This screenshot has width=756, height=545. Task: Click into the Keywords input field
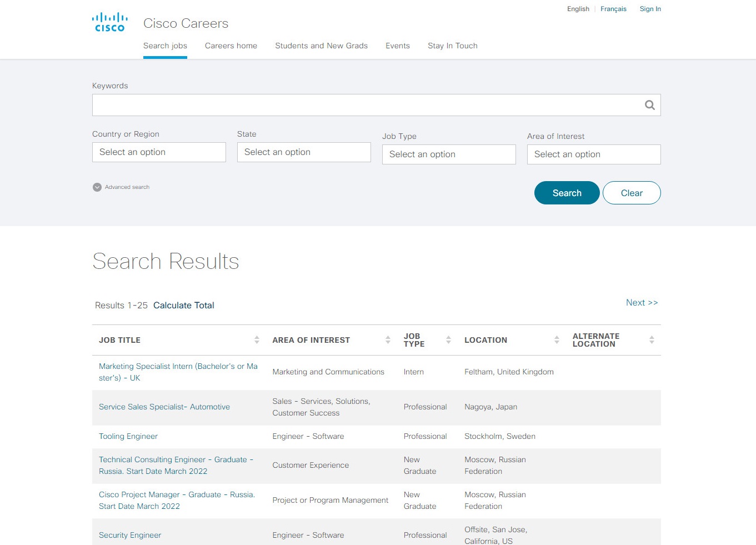(367, 105)
